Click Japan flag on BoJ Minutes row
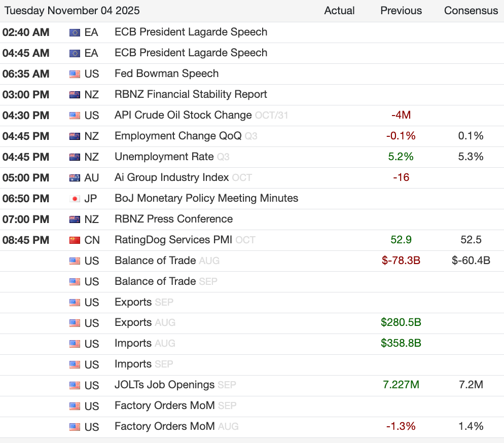The width and height of the screenshot is (504, 443). click(75, 199)
